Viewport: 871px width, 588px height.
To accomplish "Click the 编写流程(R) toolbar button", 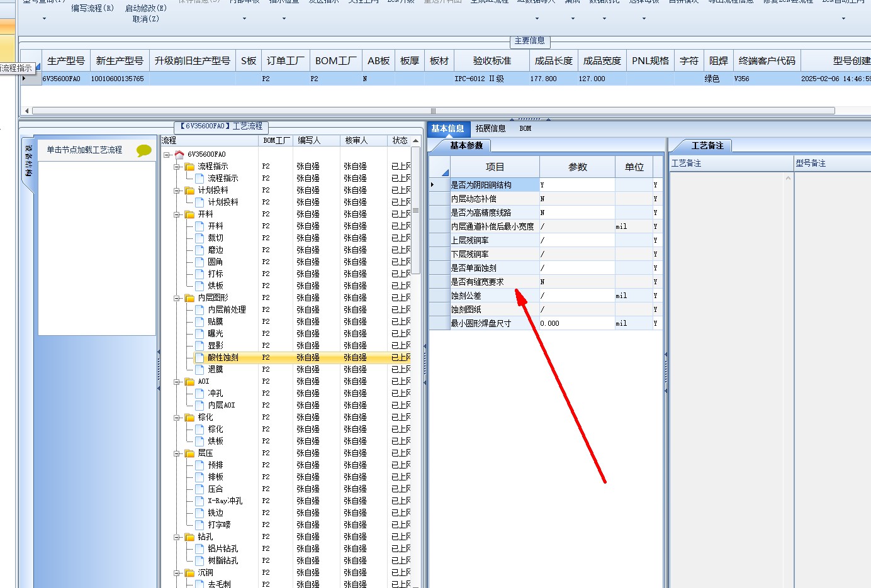I will point(93,8).
